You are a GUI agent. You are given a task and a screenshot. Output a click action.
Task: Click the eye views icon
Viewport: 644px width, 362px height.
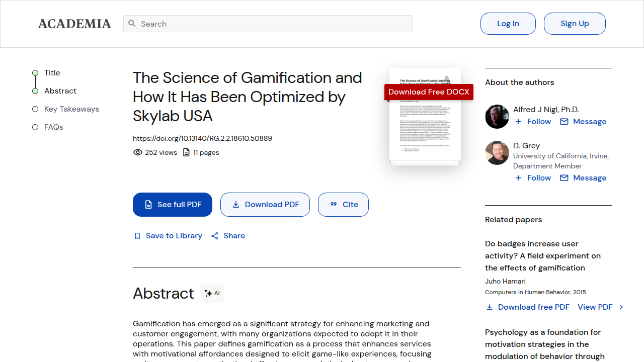pyautogui.click(x=137, y=152)
